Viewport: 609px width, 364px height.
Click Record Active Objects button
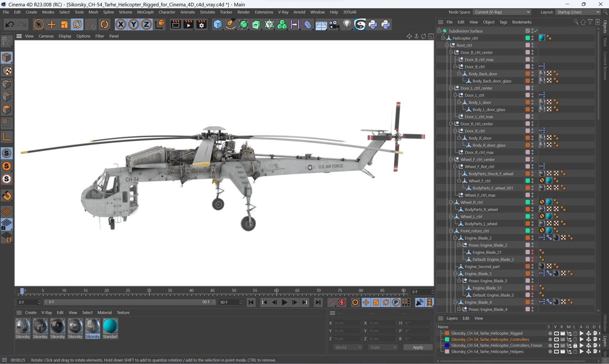[332, 302]
